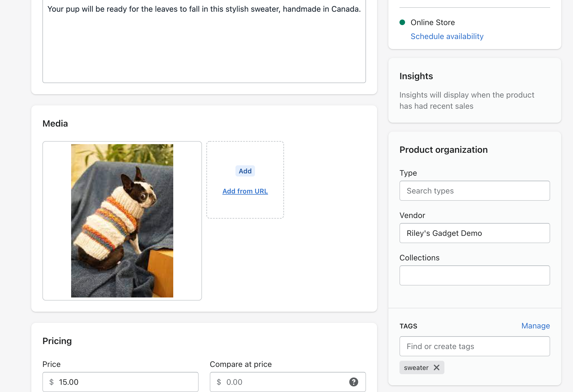Remove the sweater tag
This screenshot has width=573, height=392.
(x=437, y=368)
